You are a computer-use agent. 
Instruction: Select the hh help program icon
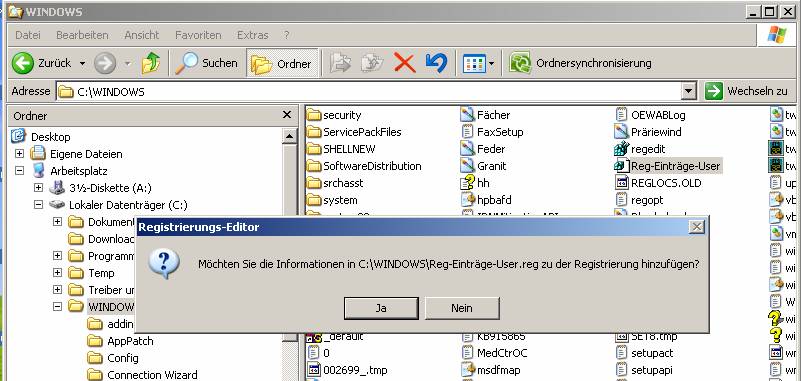467,183
